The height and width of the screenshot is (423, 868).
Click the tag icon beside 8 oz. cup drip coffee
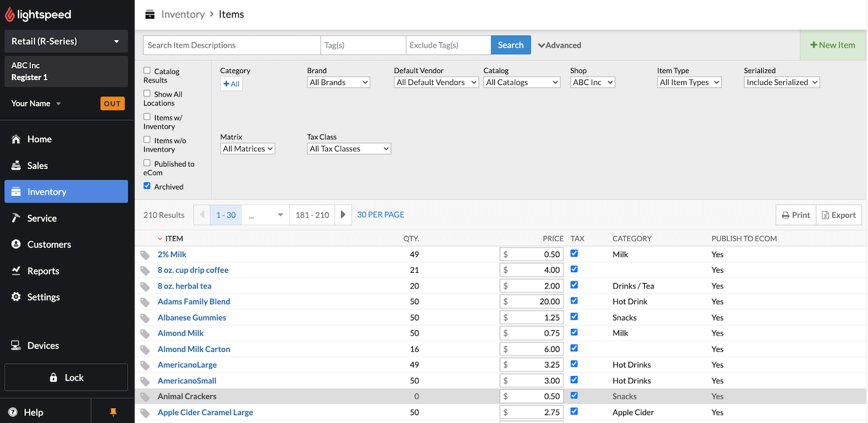145,271
